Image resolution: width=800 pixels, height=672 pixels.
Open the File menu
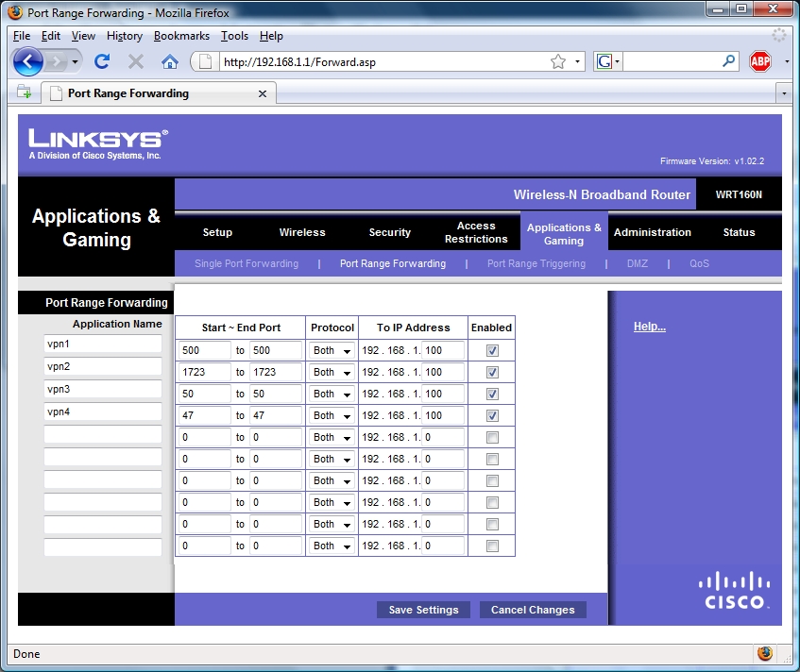tap(22, 36)
